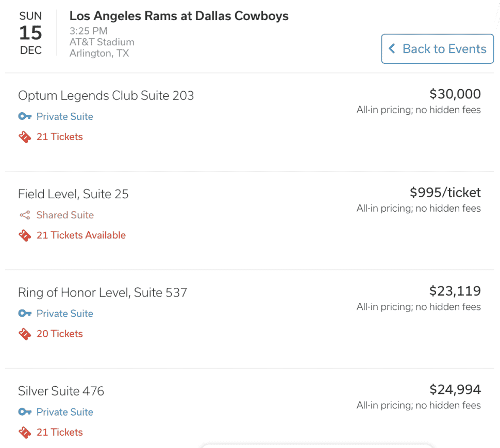Click key icon for Optum Legends Club Suite 203
The height and width of the screenshot is (448, 500).
click(25, 116)
